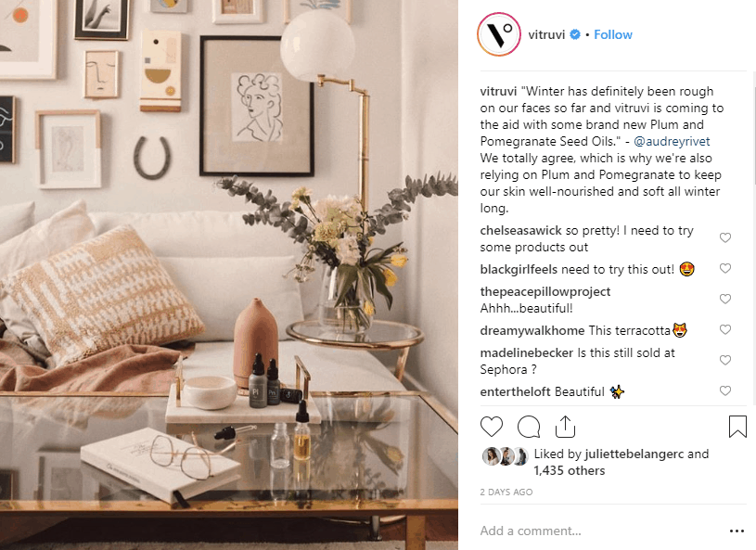Open juliettebelangerc's profile link

[634, 454]
